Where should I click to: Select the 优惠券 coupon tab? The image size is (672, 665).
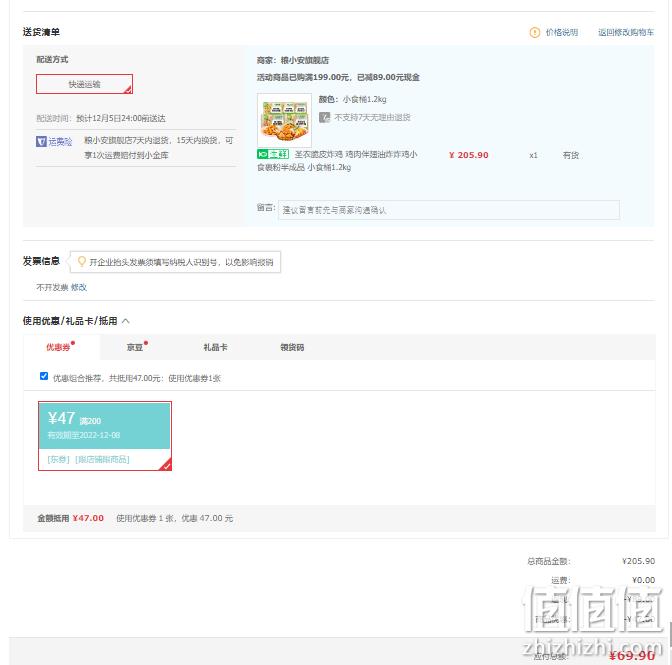pyautogui.click(x=58, y=347)
